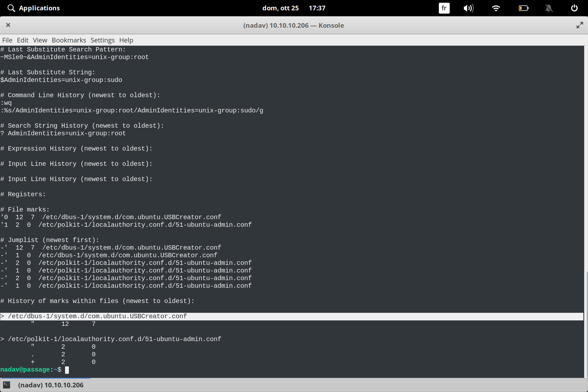Click the clock showing dom, ott 25

281,8
